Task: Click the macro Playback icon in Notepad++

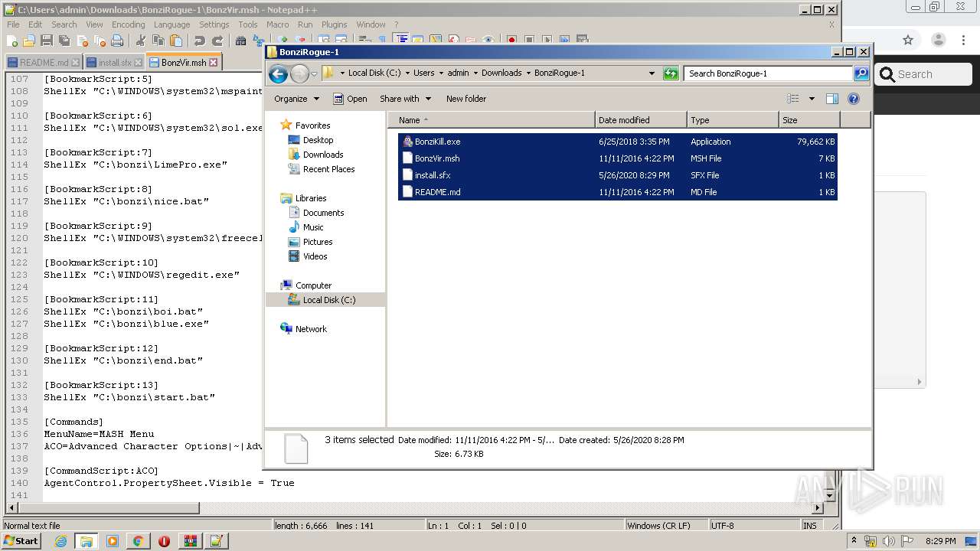Action: (547, 41)
